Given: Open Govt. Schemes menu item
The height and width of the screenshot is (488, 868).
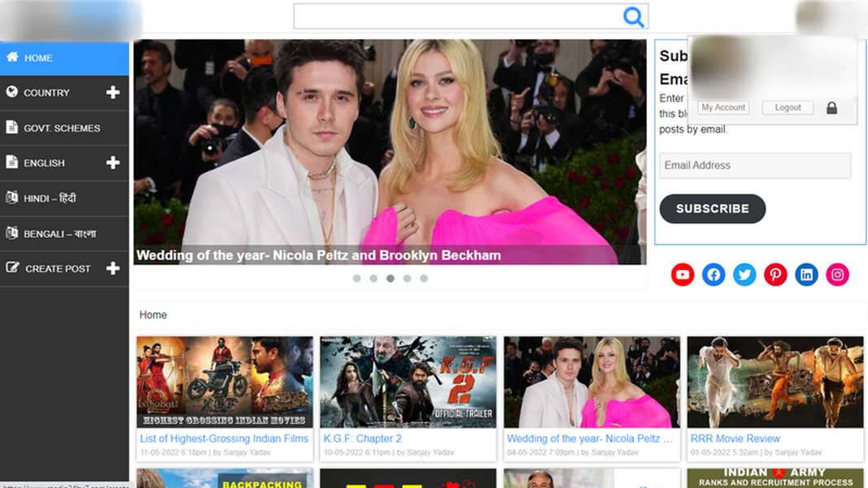Looking at the screenshot, I should [x=64, y=128].
